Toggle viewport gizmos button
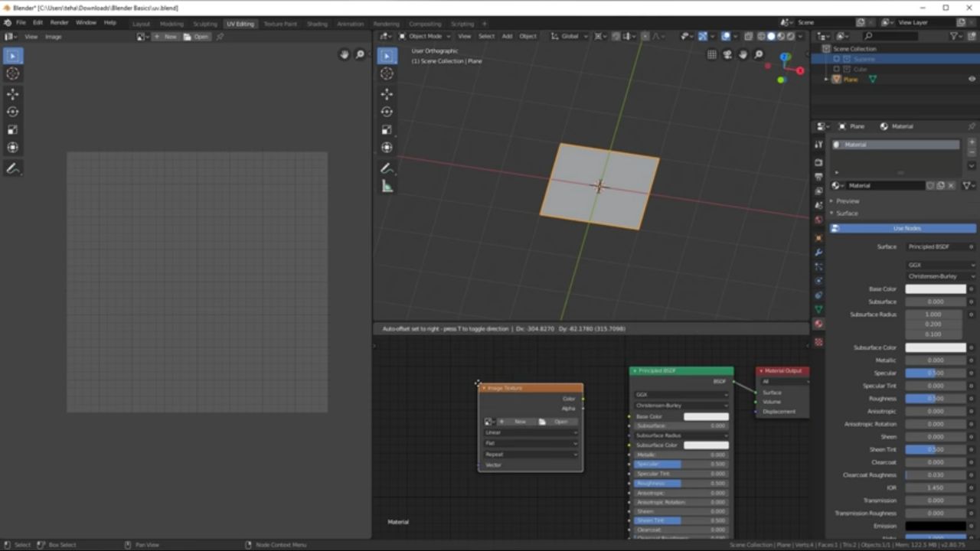 tap(703, 36)
